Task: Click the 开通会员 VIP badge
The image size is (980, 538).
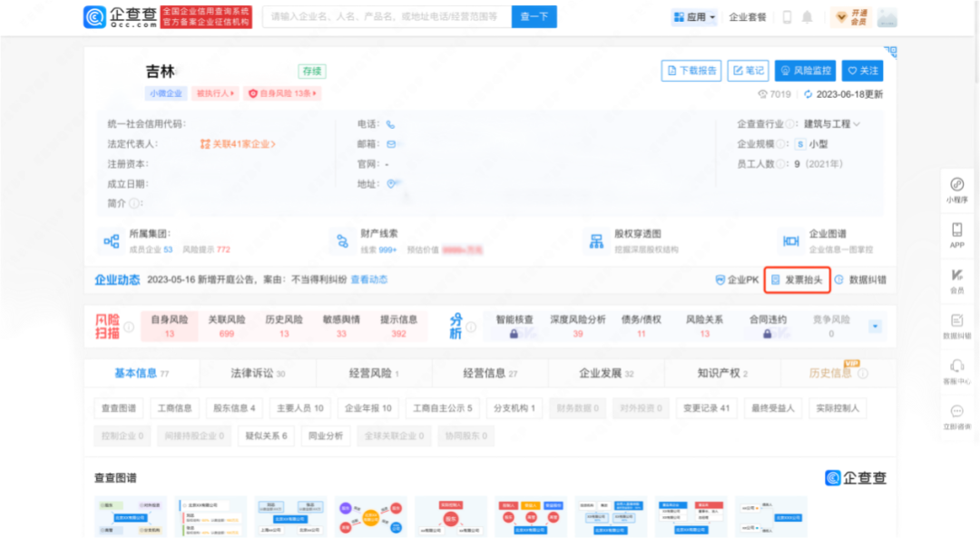Action: (852, 17)
